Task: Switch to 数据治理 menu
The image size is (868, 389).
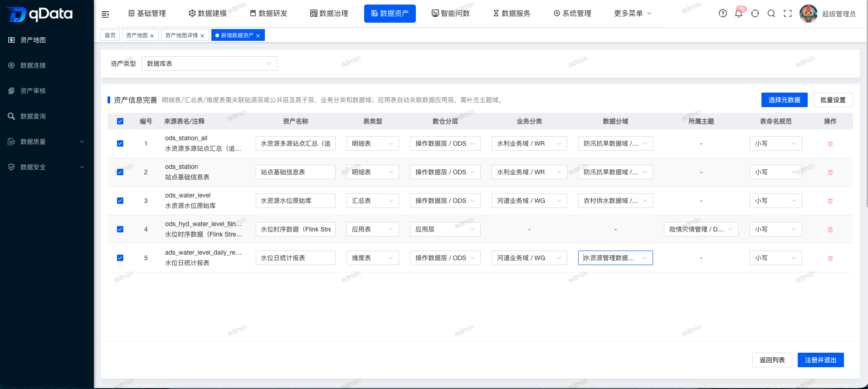Action: [329, 14]
